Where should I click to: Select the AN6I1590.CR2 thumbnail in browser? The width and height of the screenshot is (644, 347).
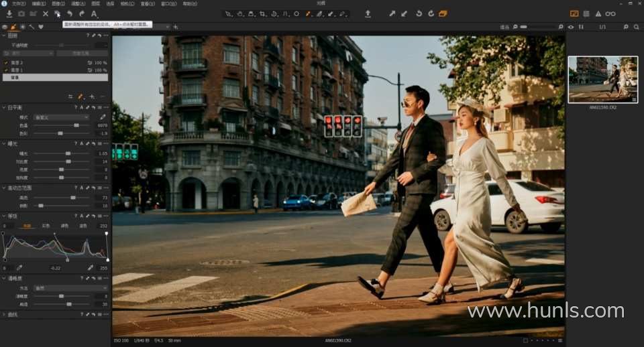tap(602, 79)
